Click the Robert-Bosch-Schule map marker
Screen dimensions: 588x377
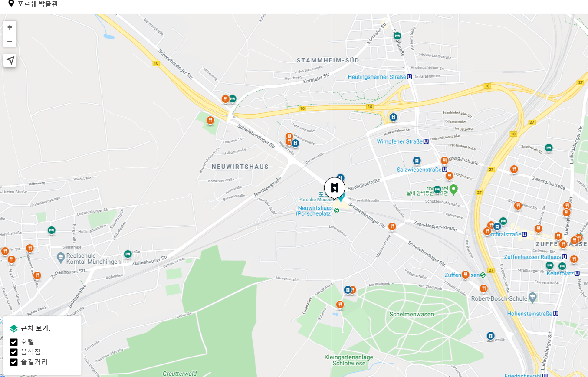point(532,298)
